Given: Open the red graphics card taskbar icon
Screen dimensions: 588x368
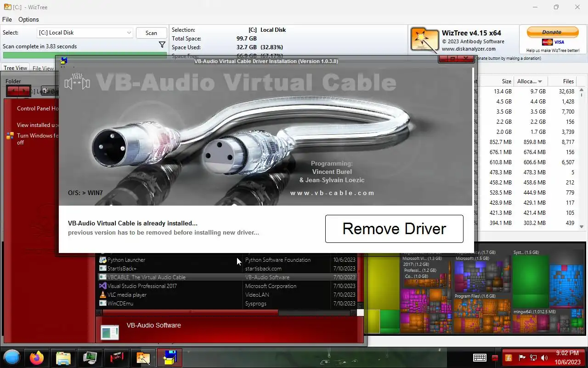Looking at the screenshot, I should coord(116,357).
